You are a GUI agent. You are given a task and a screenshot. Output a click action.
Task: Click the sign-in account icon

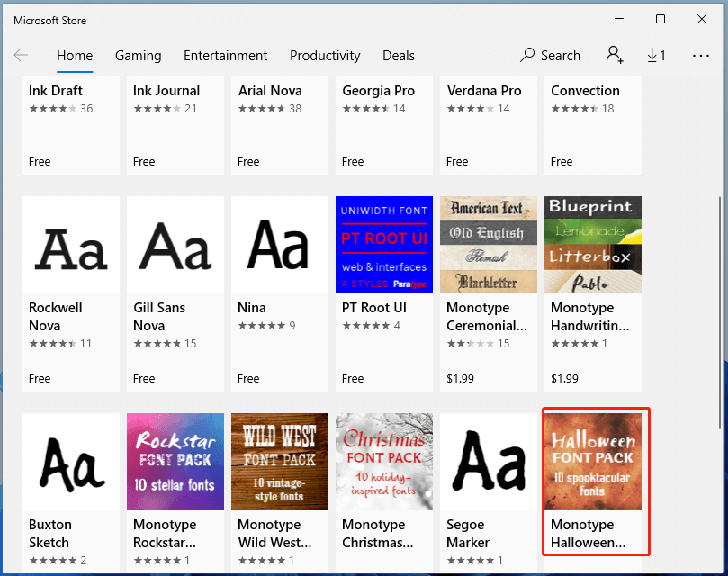coord(614,55)
